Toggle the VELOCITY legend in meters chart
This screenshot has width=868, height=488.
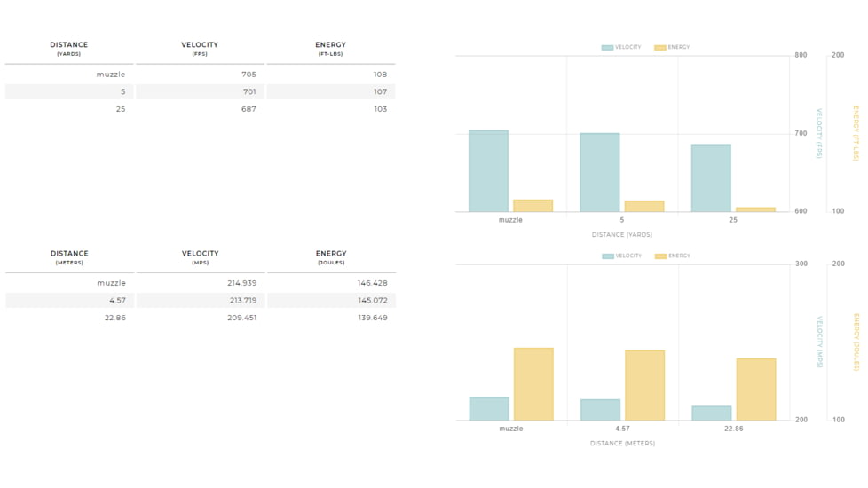(x=621, y=256)
